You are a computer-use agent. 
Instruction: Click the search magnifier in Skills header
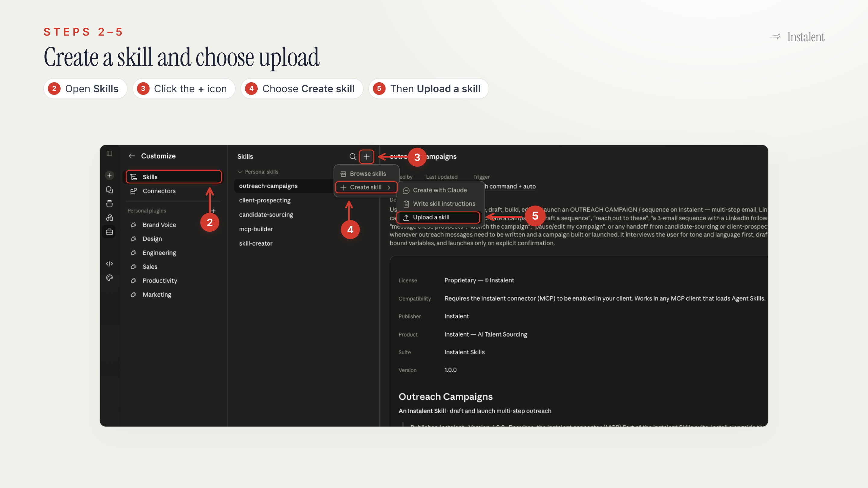[352, 157]
